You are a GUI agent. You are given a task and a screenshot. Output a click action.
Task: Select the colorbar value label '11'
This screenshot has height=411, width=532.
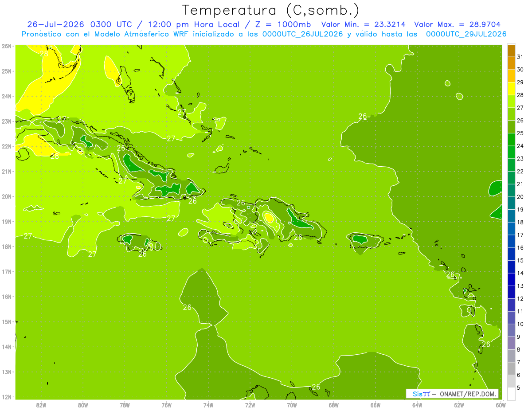coord(520,312)
